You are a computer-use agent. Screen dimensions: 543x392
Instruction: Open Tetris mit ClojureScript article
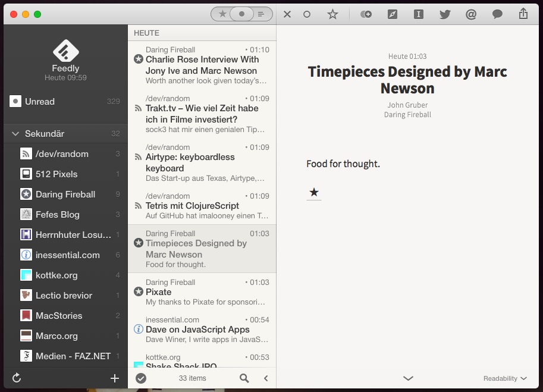(x=202, y=206)
